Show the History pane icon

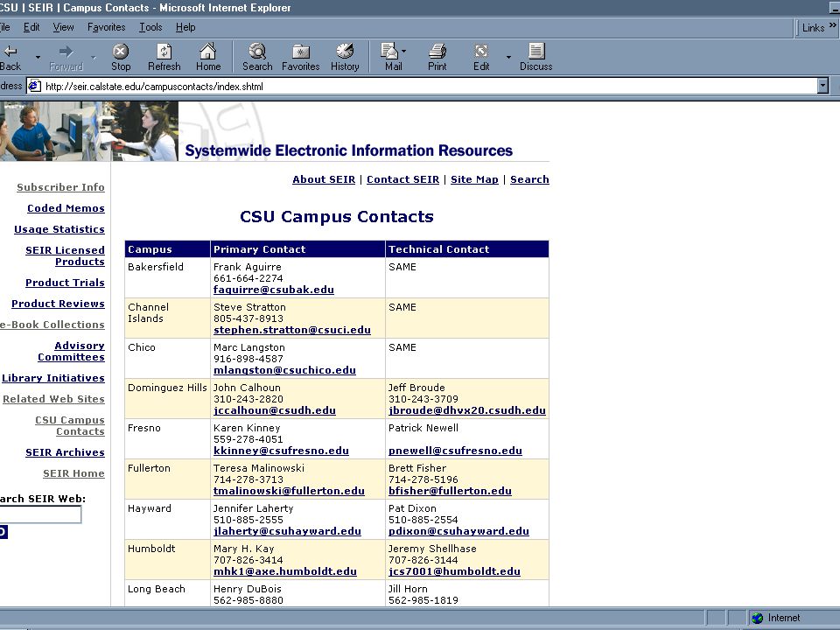click(x=345, y=51)
